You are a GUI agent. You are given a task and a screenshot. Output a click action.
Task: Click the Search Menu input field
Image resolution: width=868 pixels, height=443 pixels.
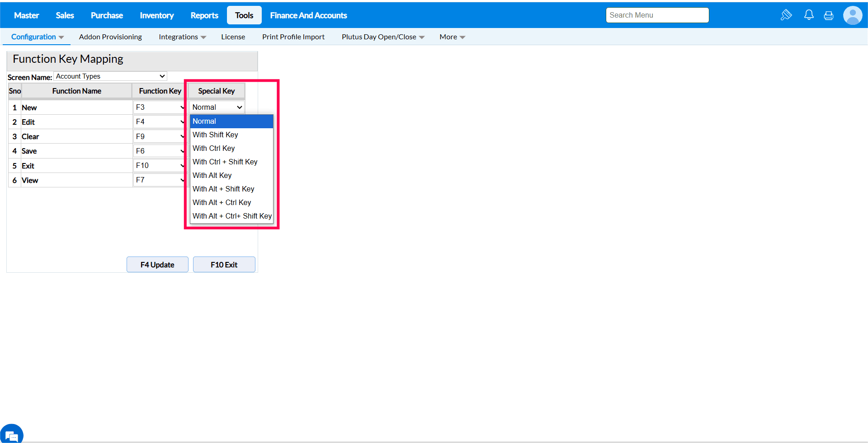[657, 15]
